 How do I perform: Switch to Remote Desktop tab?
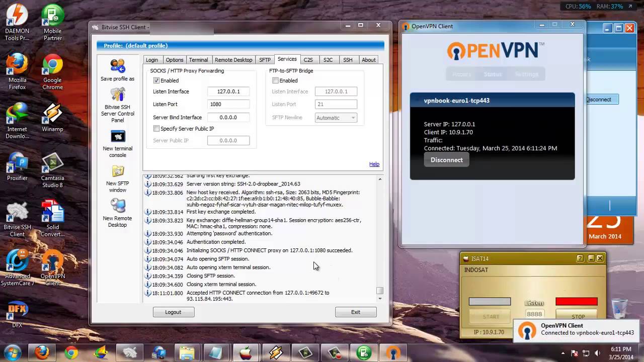click(x=233, y=60)
